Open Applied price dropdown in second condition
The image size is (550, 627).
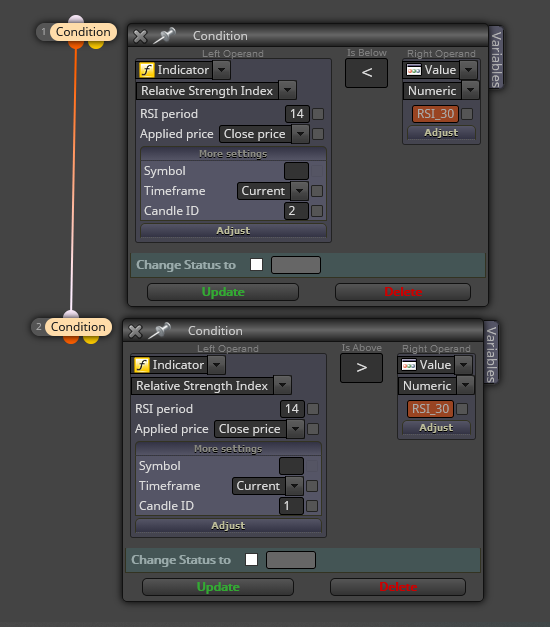(x=295, y=429)
